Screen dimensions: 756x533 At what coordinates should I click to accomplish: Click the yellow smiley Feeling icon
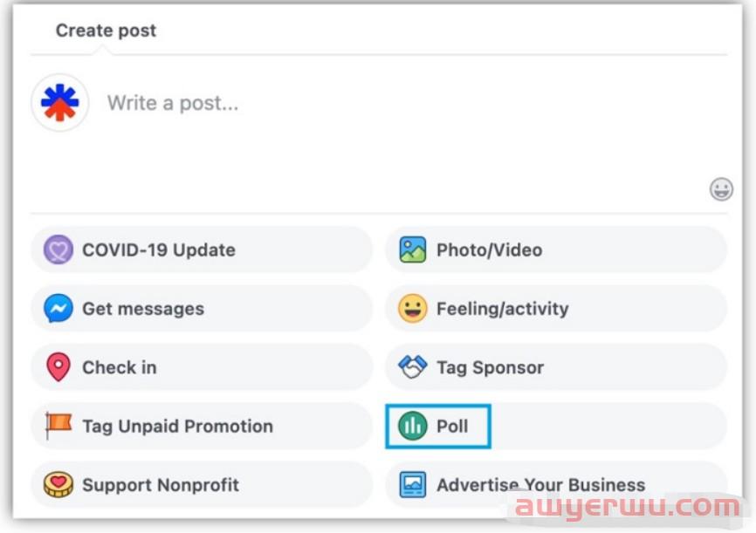coord(413,309)
